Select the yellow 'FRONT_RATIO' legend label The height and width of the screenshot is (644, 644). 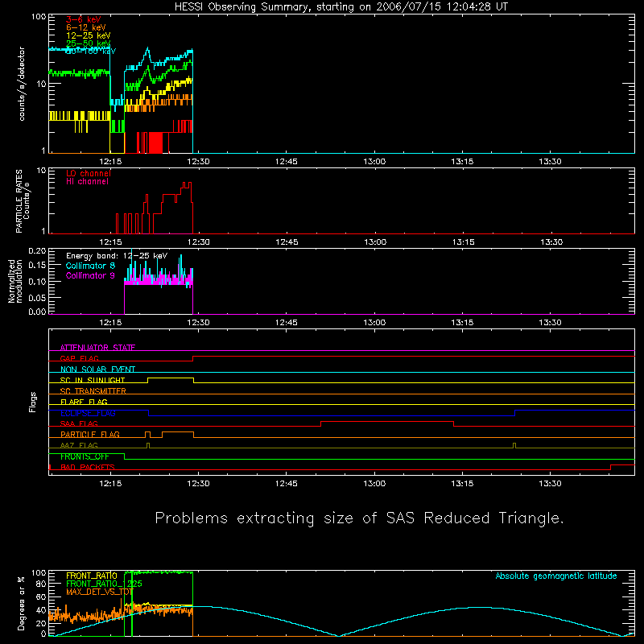coord(92,576)
